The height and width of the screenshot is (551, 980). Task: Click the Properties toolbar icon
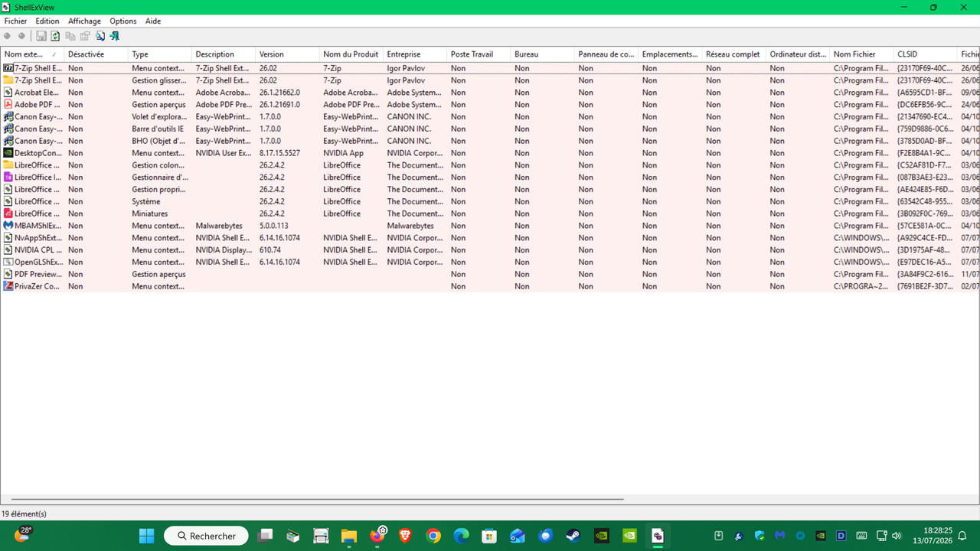tap(85, 36)
